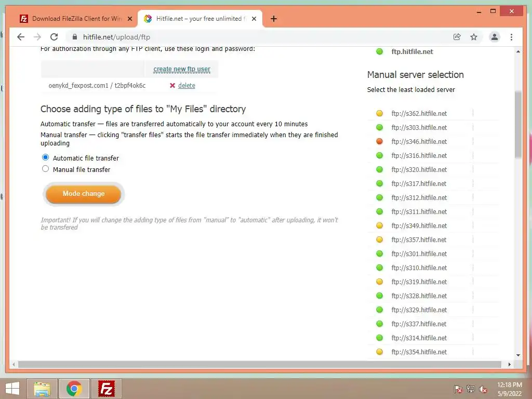The image size is (532, 399).
Task: Click the forward navigation arrow
Action: click(x=37, y=37)
